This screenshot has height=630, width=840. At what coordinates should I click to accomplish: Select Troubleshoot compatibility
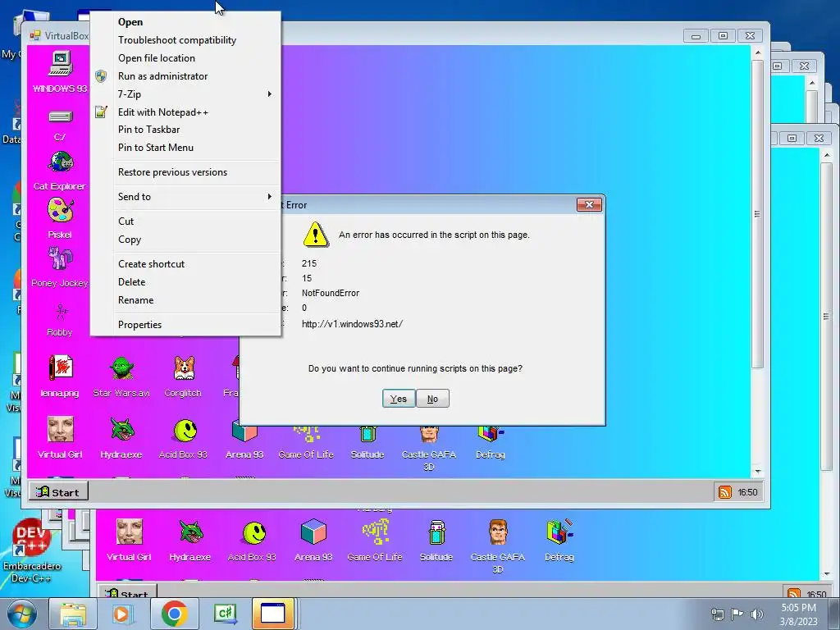coord(185,40)
